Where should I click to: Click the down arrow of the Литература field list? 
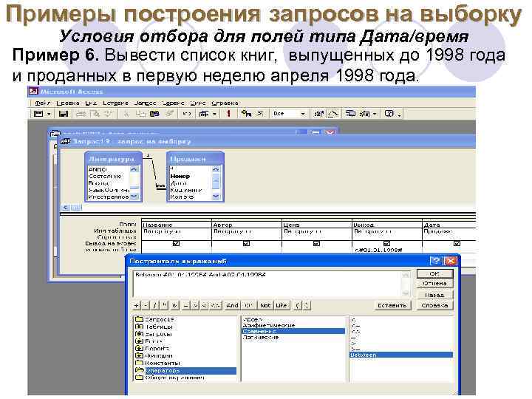134,196
